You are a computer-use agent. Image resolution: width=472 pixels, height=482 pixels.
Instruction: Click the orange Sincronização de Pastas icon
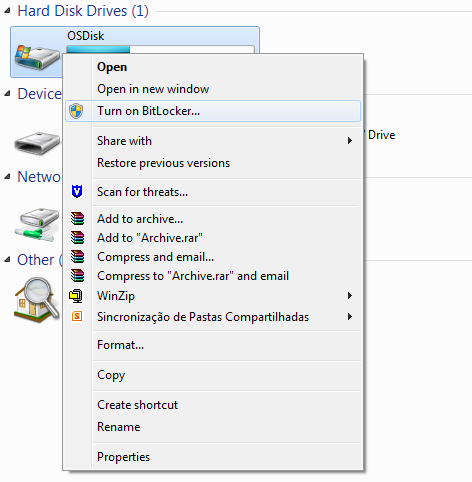[x=77, y=316]
